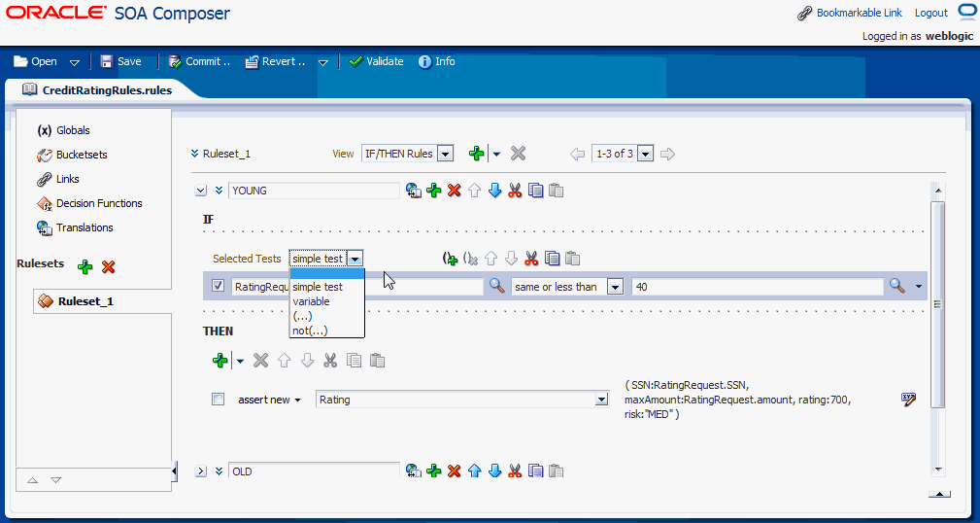The width and height of the screenshot is (980, 523).
Task: Click the Open toolbar button
Action: (36, 61)
